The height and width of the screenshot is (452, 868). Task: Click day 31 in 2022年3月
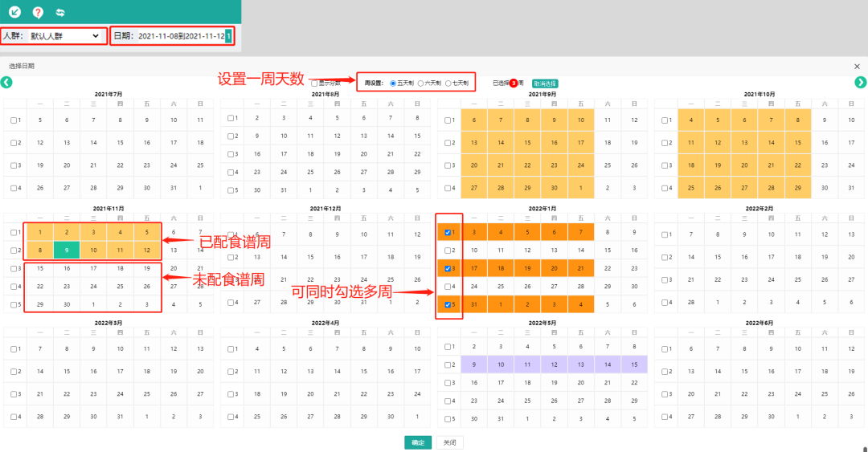120,417
